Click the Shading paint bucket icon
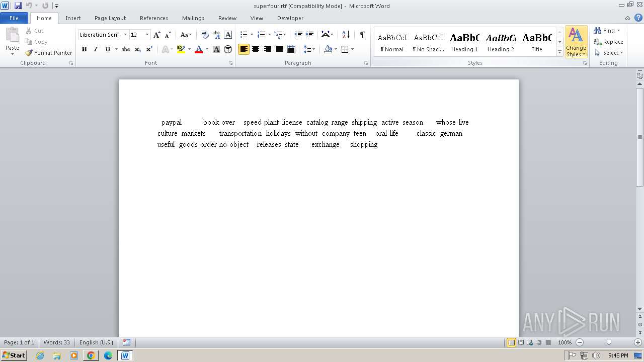This screenshot has width=644, height=362. pyautogui.click(x=328, y=49)
